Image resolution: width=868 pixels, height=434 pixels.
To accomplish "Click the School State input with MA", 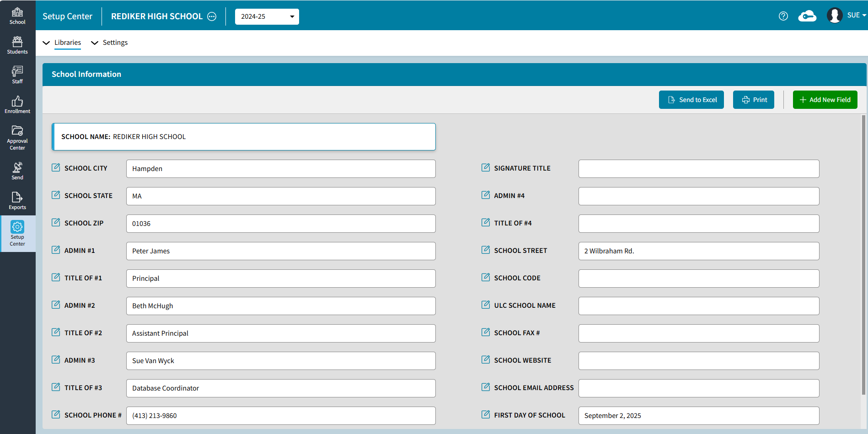I will coord(281,196).
